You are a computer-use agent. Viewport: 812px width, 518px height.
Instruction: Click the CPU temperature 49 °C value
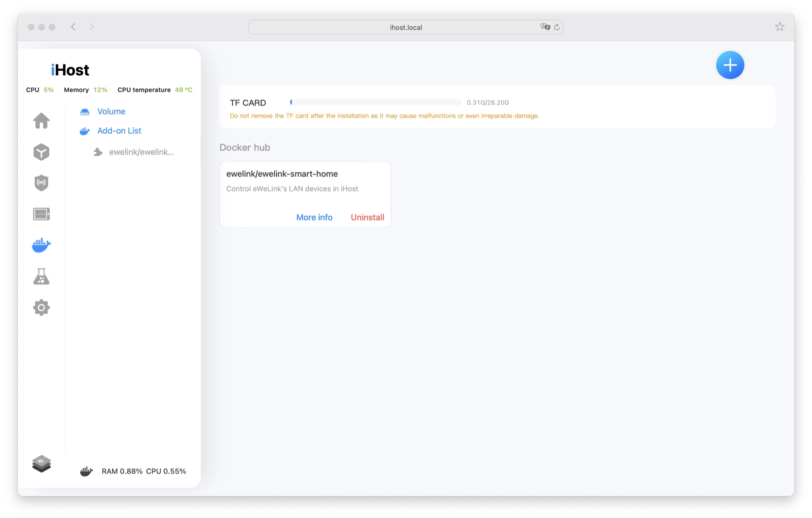184,90
